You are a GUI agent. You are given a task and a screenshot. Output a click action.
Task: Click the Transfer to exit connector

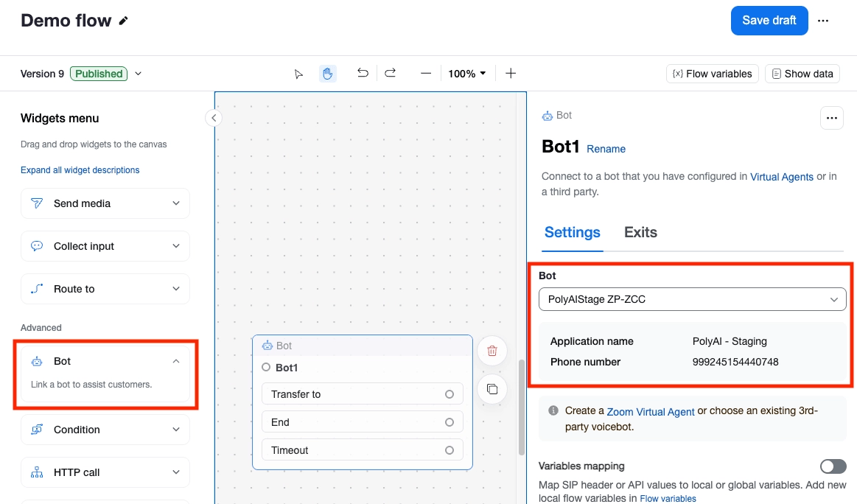450,394
